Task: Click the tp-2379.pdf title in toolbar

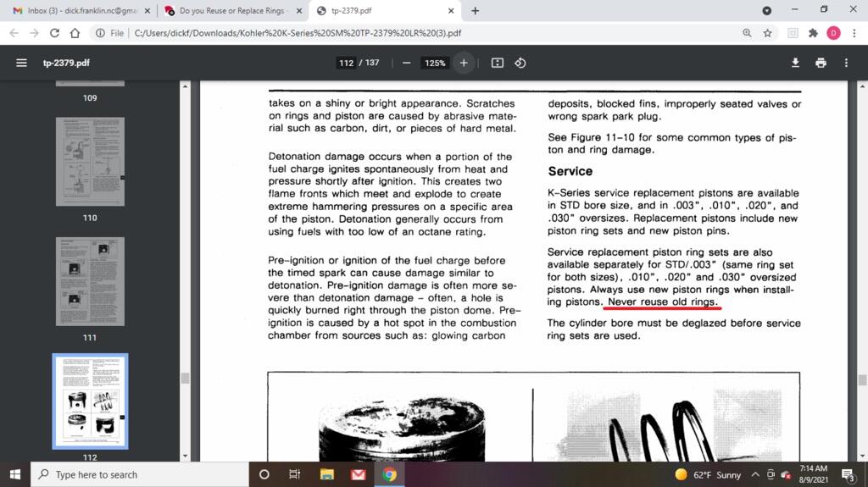Action: (66, 63)
